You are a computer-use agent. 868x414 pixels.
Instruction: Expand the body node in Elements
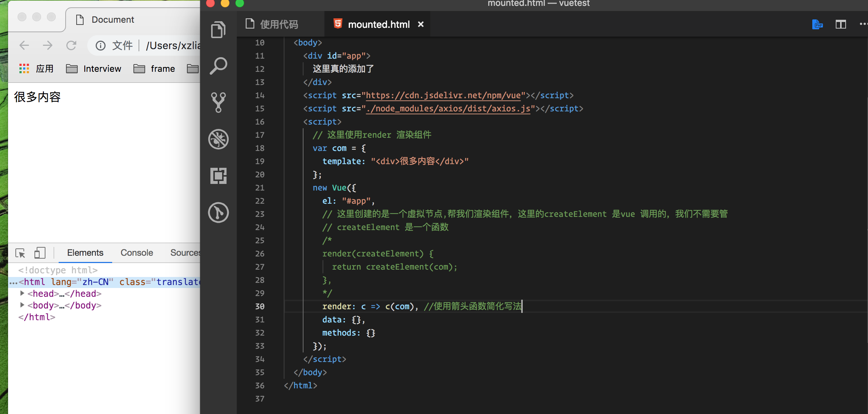[x=22, y=305]
